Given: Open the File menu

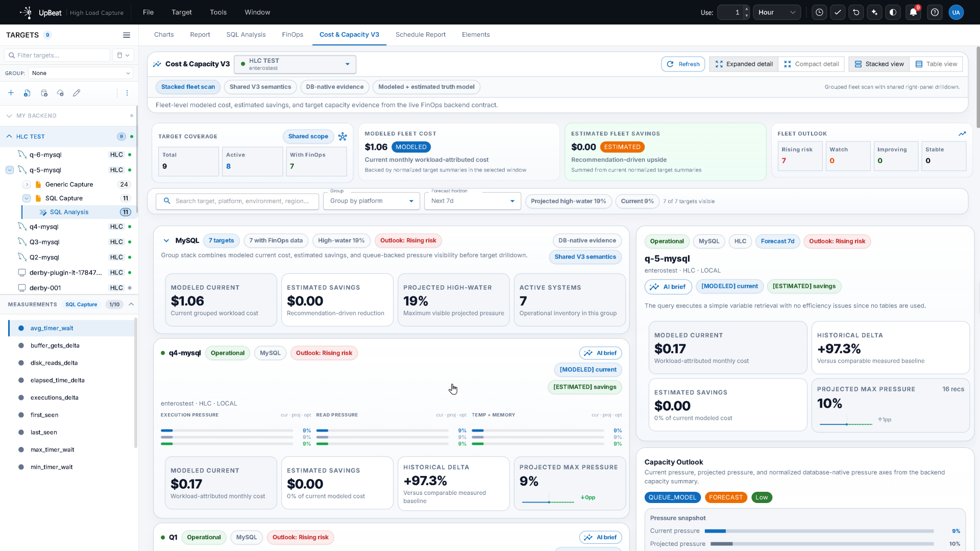Looking at the screenshot, I should click(148, 12).
